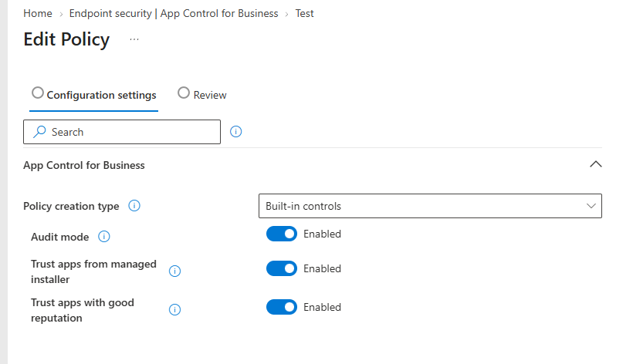The width and height of the screenshot is (633, 364).
Task: Click the Edit Policy page title
Action: 66,39
